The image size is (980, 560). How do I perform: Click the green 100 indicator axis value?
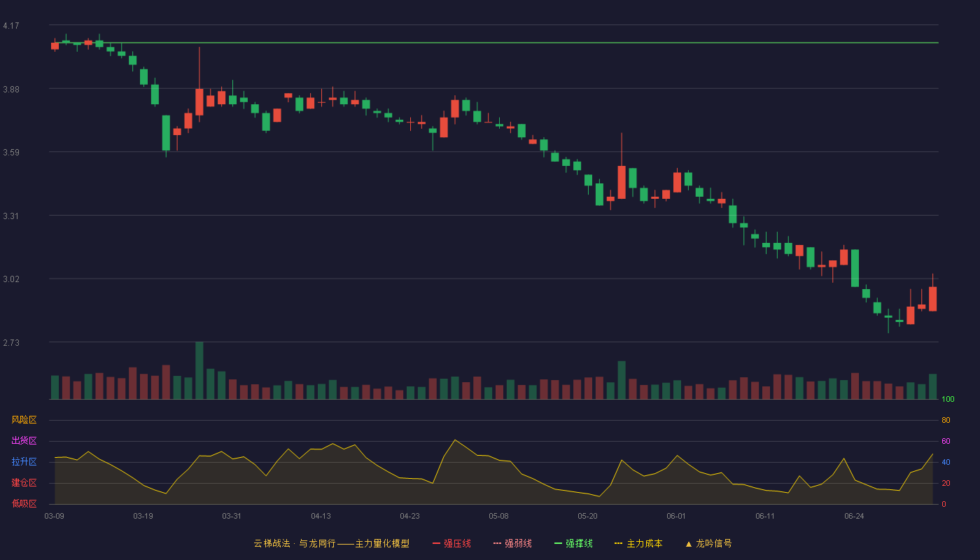point(948,399)
